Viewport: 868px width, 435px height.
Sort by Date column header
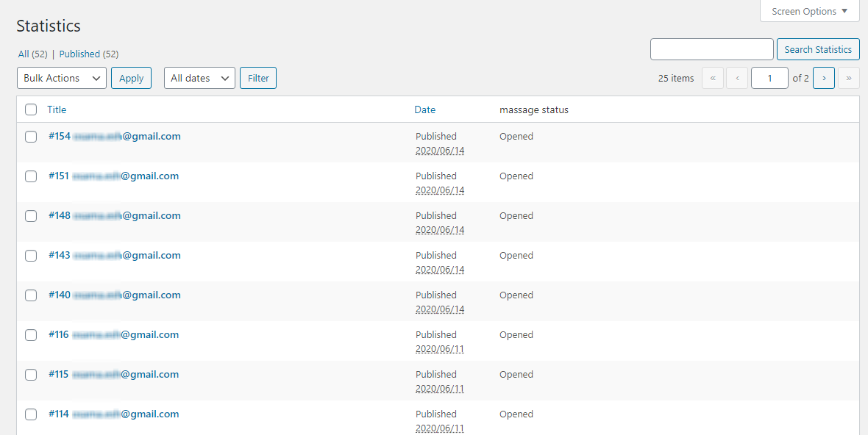click(424, 109)
